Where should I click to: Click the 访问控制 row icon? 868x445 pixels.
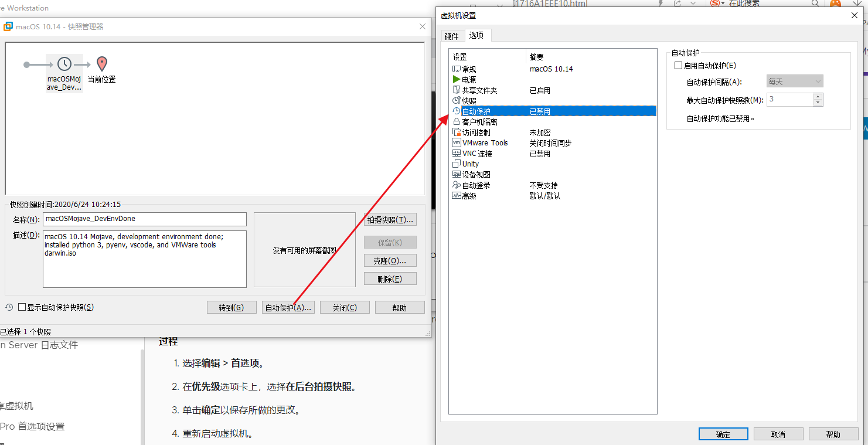[x=457, y=132]
